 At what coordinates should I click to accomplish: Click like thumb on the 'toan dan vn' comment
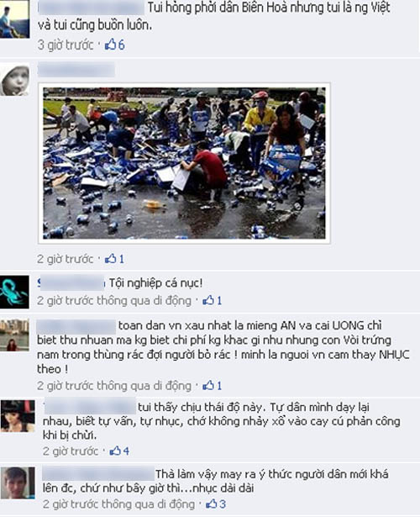point(208,385)
